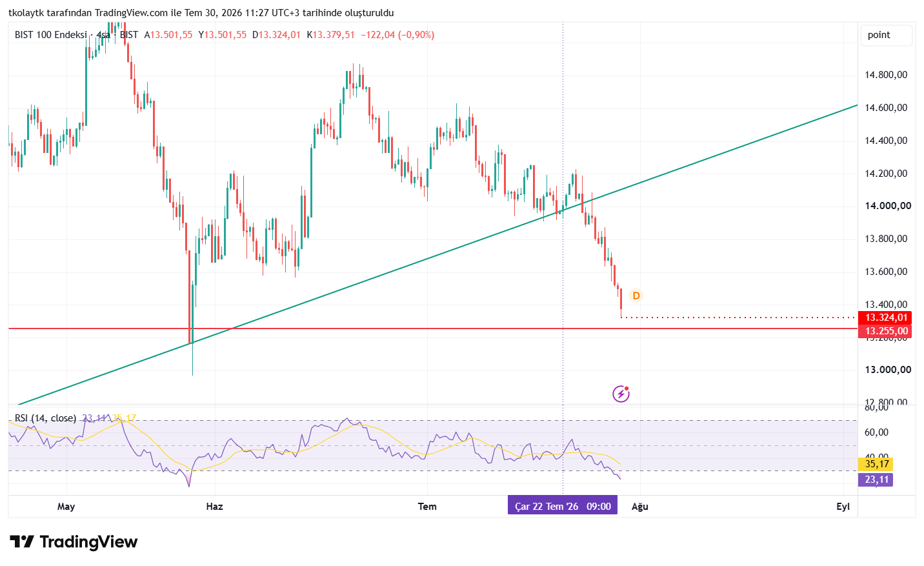Click the high value Y13.501,55
Screen dimensions: 924x566
click(223, 35)
